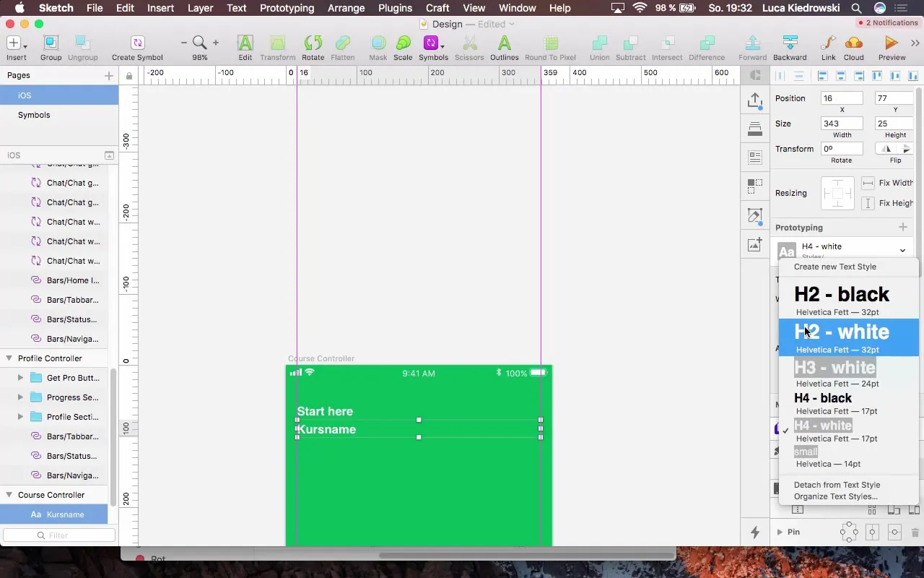Choose Organize Text Styles...

(x=836, y=496)
